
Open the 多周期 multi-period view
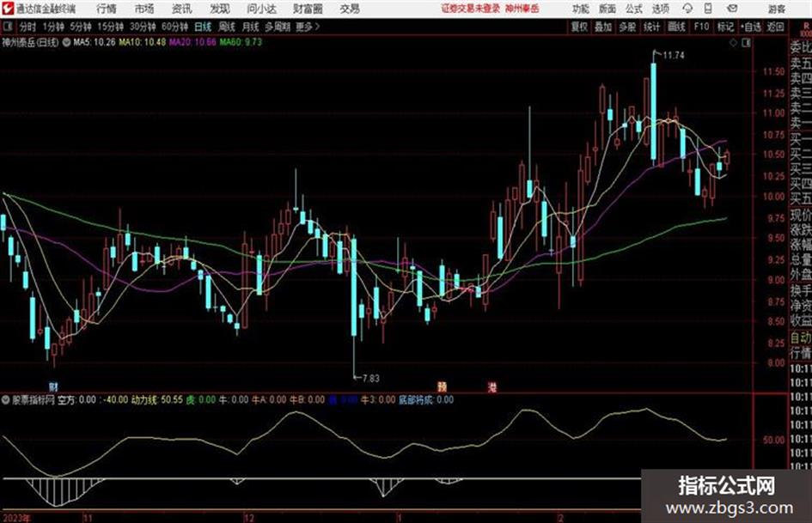(x=278, y=27)
